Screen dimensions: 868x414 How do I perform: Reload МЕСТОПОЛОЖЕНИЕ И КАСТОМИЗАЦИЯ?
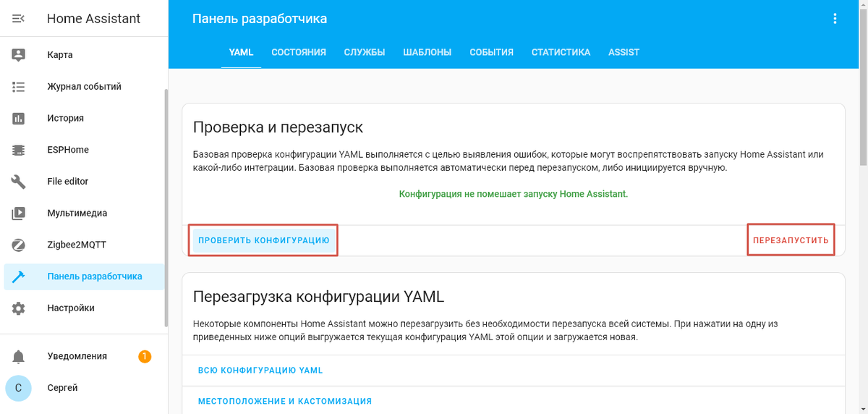pyautogui.click(x=285, y=401)
